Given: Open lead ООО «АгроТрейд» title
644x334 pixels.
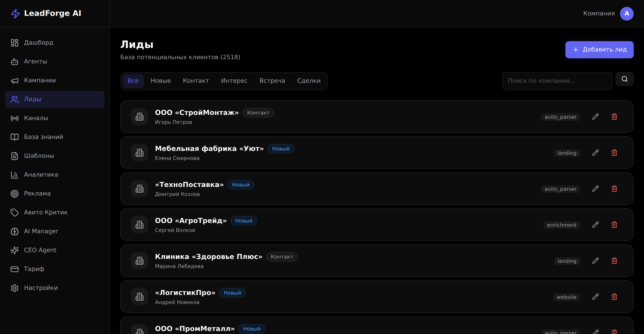Looking at the screenshot, I should tap(191, 221).
